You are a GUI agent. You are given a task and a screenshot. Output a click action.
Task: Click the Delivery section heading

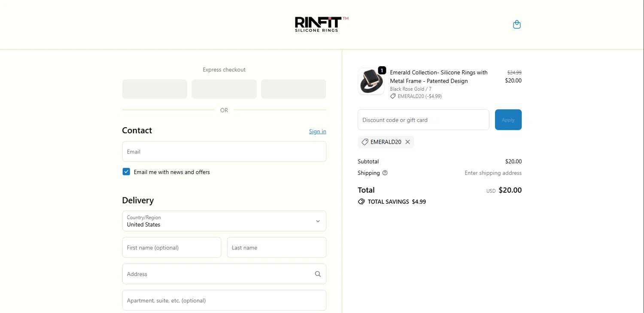(x=138, y=200)
